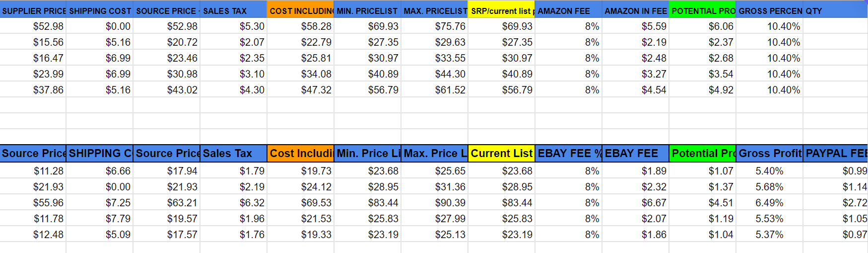Click the cell showing $44.30
This screenshot has height=253, width=868.
pos(434,74)
